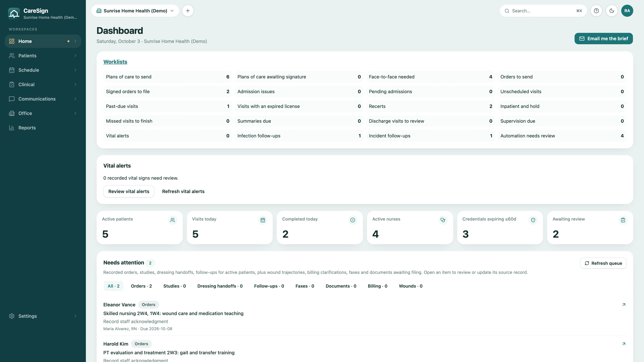Open Face-to-face needed worklist row

pyautogui.click(x=431, y=77)
